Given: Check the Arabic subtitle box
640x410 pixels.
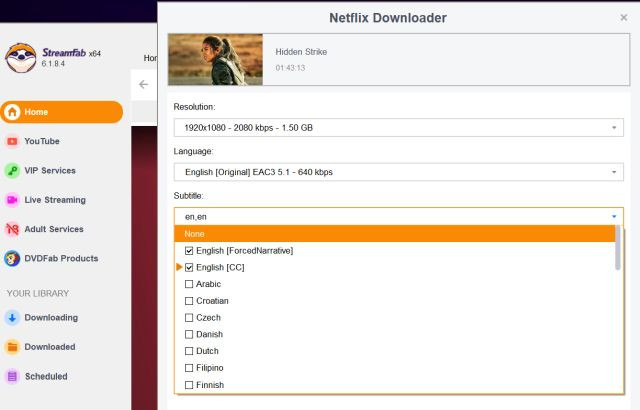Looking at the screenshot, I should [189, 284].
